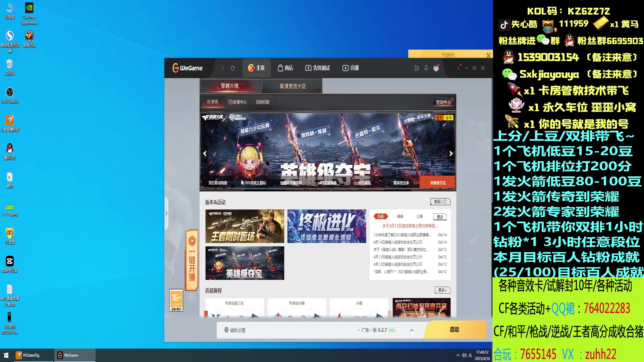Open the 英雄级夺宝 promo thumbnail
Screen dimensions: 644x362
(245, 263)
